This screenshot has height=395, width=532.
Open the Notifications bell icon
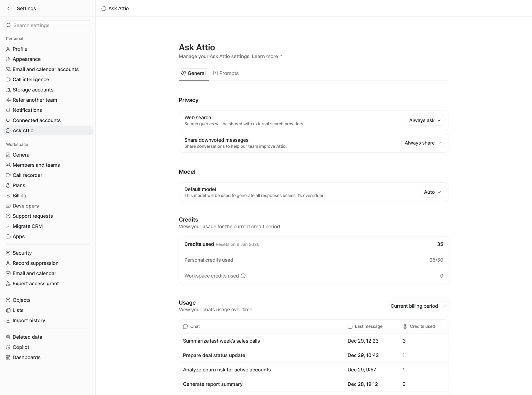tap(8, 110)
